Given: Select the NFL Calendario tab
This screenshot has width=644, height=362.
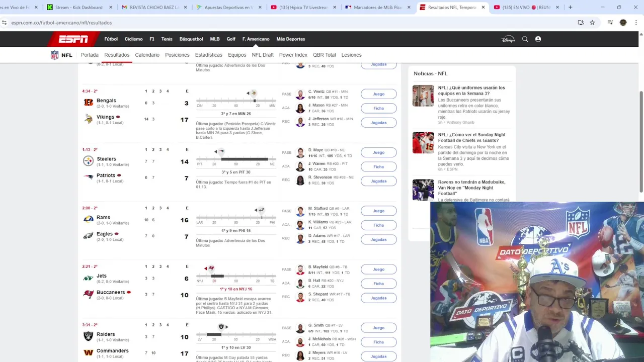Looking at the screenshot, I should (147, 55).
